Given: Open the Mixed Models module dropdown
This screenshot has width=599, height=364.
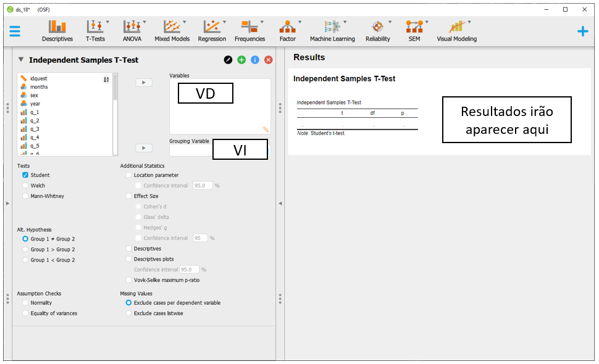Looking at the screenshot, I should point(172,30).
